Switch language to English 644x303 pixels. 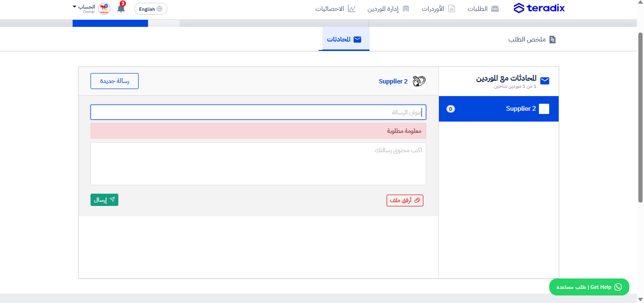click(151, 9)
